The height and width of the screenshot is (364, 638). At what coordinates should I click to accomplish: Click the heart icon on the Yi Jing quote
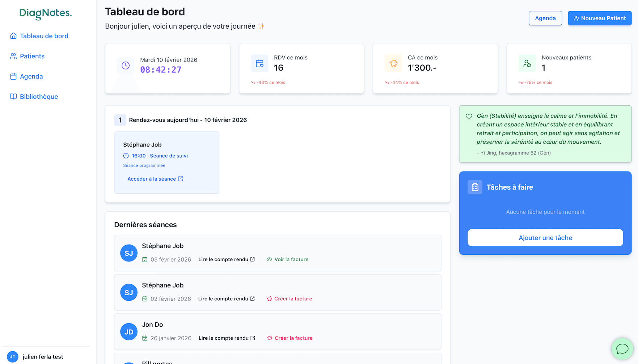469,117
